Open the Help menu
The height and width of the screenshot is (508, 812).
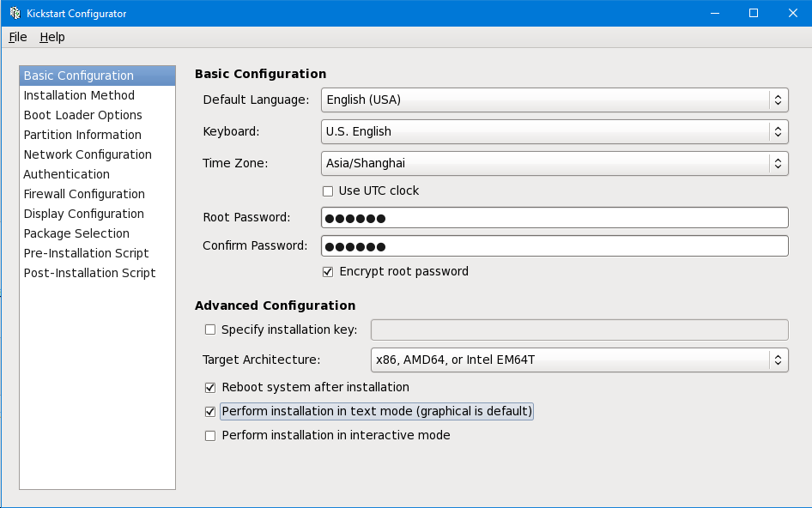(x=52, y=37)
